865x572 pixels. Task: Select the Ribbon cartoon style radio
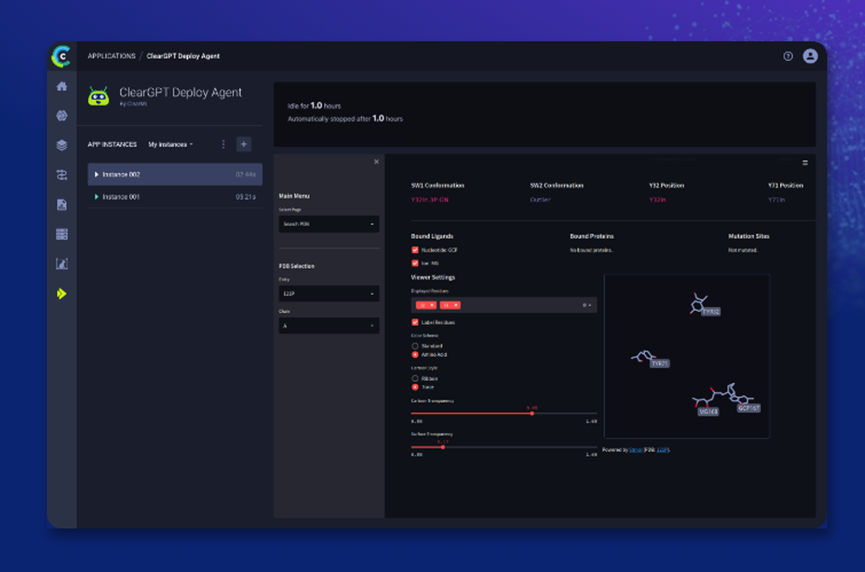pyautogui.click(x=415, y=378)
